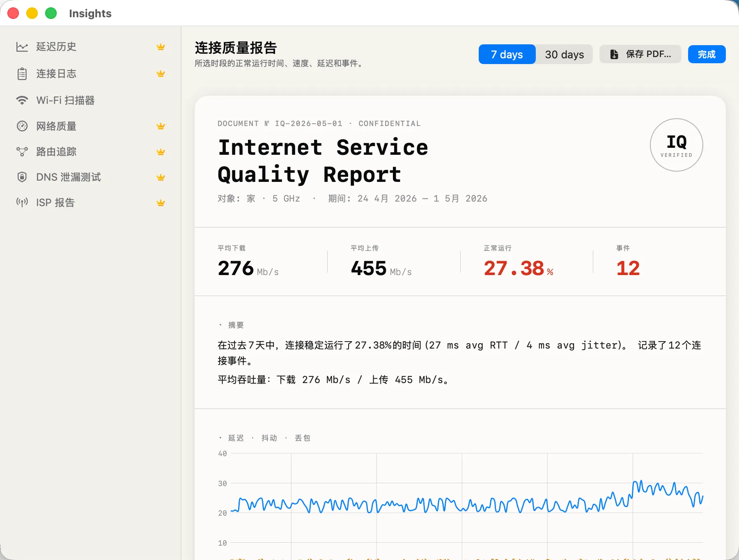
Task: Select DNS 泄漏测试 sidebar item
Action: click(x=90, y=177)
